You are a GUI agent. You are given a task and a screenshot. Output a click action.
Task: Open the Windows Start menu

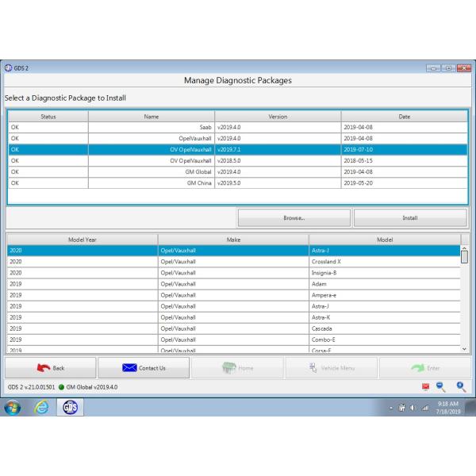(13, 409)
